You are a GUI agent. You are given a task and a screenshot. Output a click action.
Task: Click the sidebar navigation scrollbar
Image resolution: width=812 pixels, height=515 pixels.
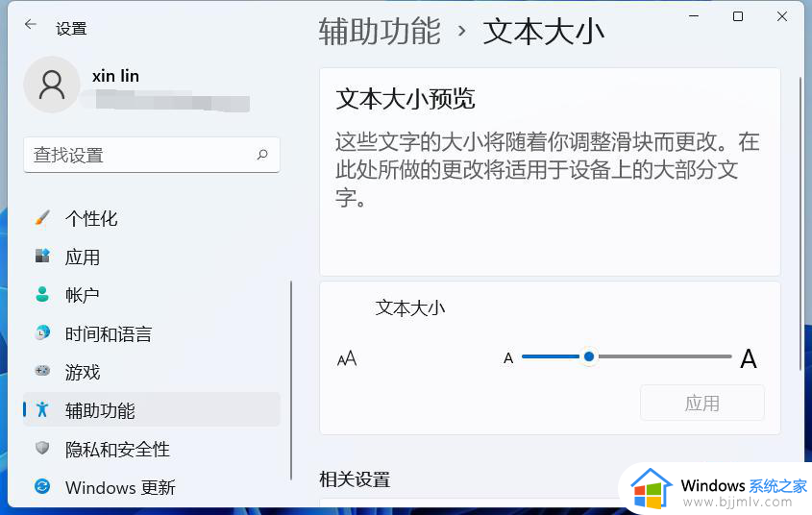pos(291,380)
